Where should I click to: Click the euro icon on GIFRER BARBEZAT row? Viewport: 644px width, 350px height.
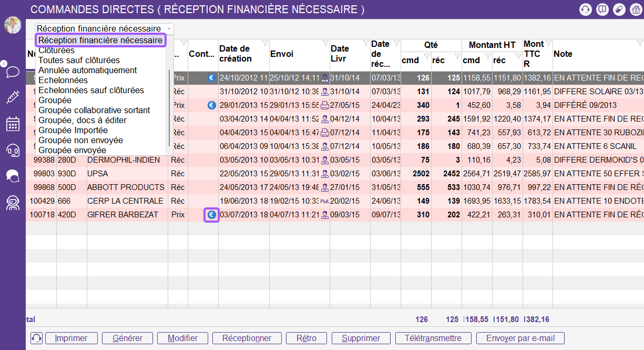point(211,215)
